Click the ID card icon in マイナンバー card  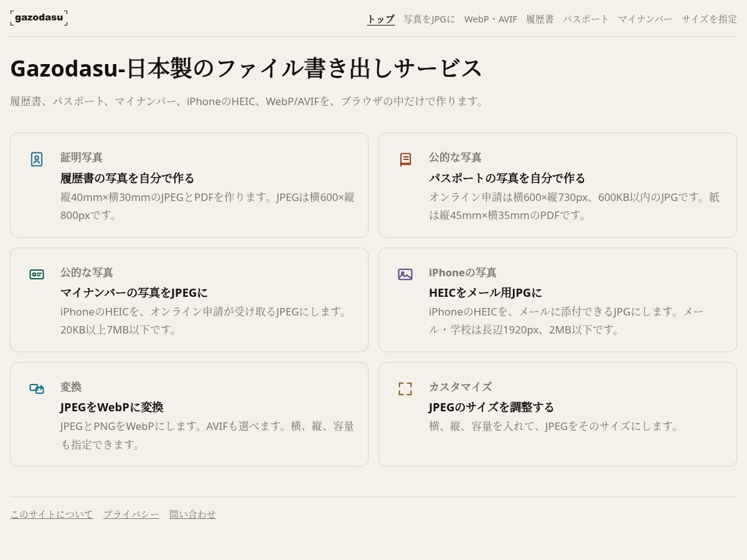coord(37,274)
